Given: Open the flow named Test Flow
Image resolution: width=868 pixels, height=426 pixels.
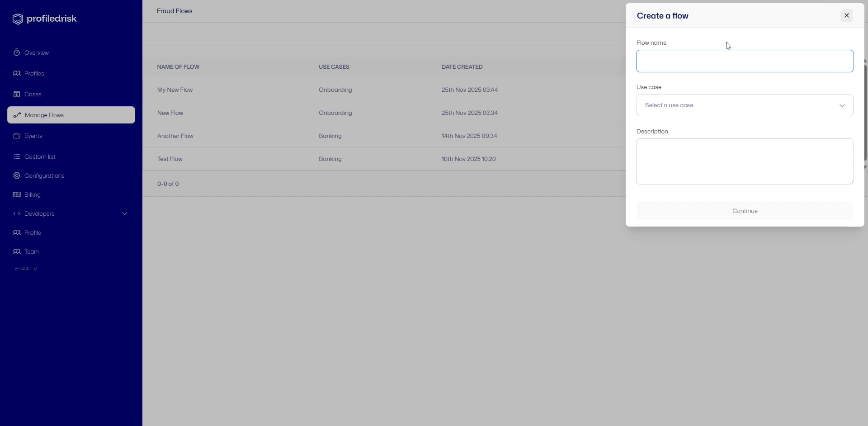Looking at the screenshot, I should [x=170, y=159].
